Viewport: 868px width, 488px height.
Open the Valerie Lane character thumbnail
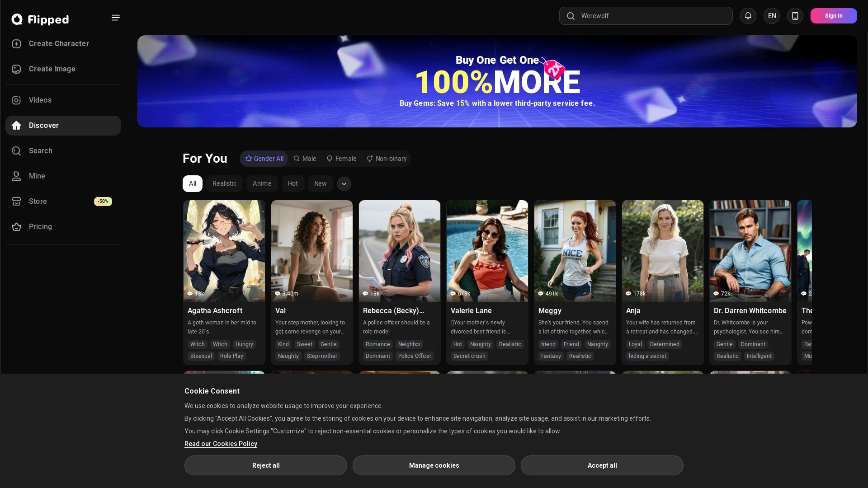(487, 251)
